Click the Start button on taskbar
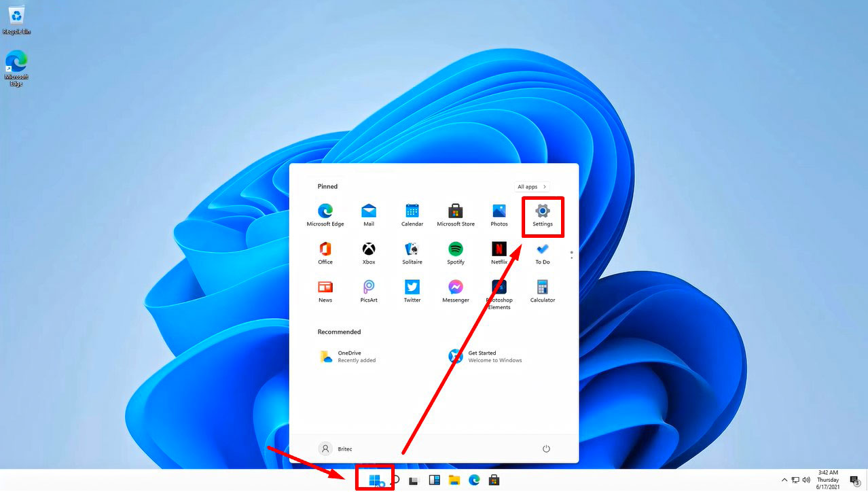The image size is (868, 492). coord(375,480)
